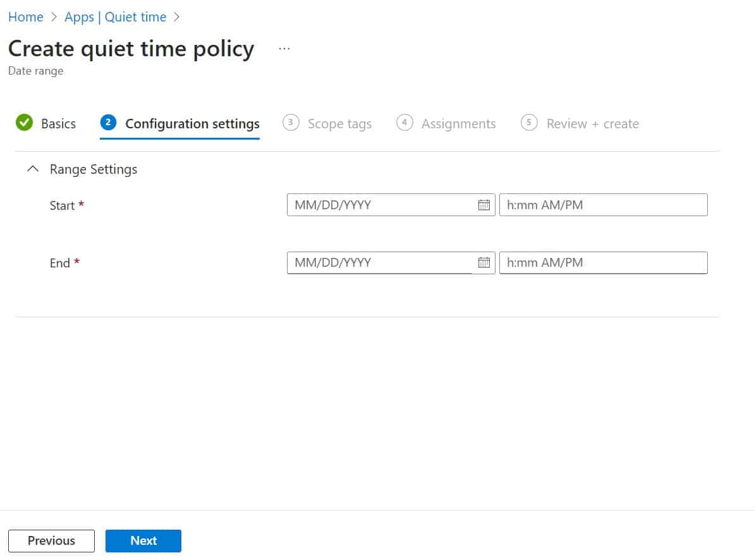Switch to the Assignments tab
Image resolution: width=754 pixels, height=560 pixels.
point(458,123)
